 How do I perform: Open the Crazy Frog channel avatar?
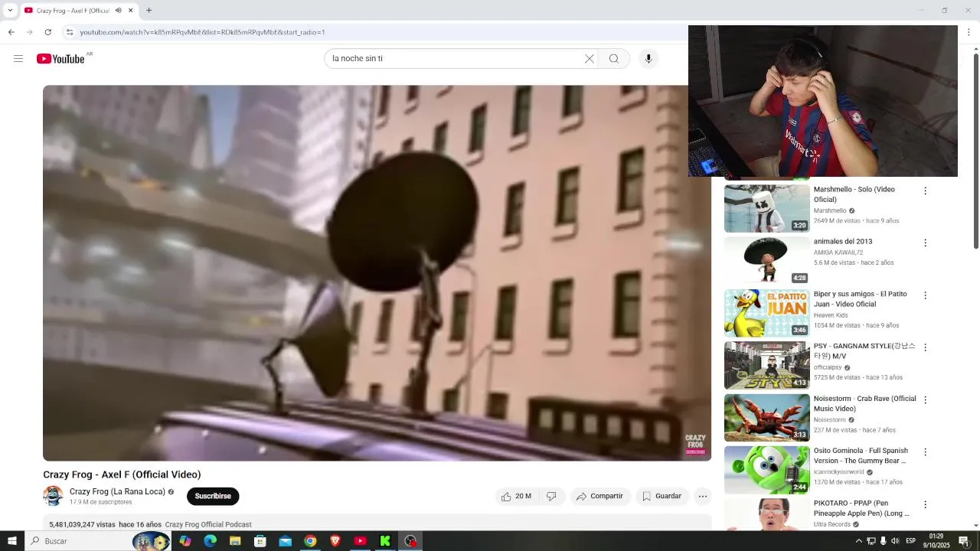pos(53,496)
